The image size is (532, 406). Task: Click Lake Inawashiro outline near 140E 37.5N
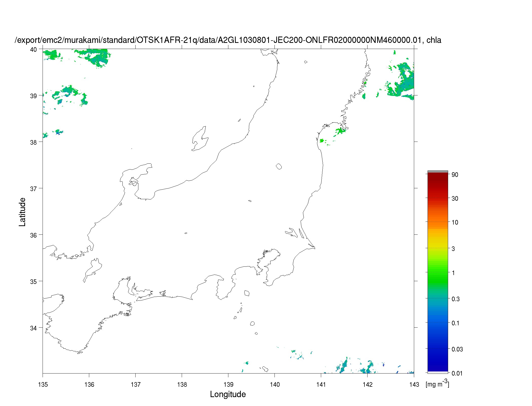[x=279, y=166]
